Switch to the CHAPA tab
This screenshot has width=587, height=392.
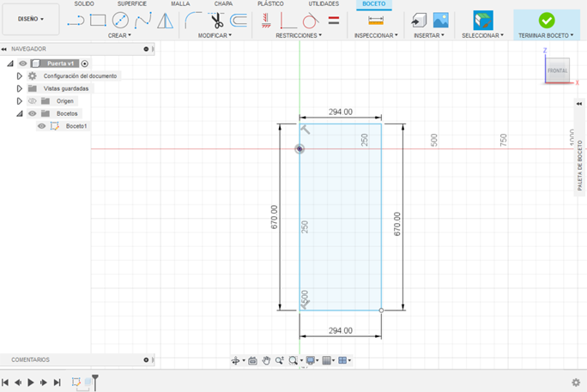coord(223,3)
